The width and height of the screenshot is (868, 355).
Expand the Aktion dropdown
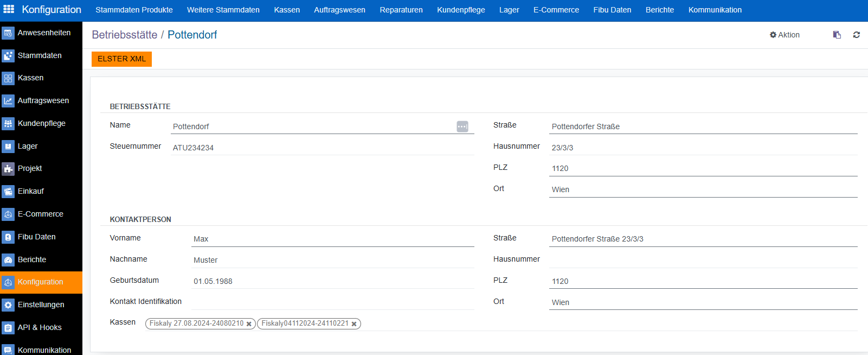click(785, 35)
